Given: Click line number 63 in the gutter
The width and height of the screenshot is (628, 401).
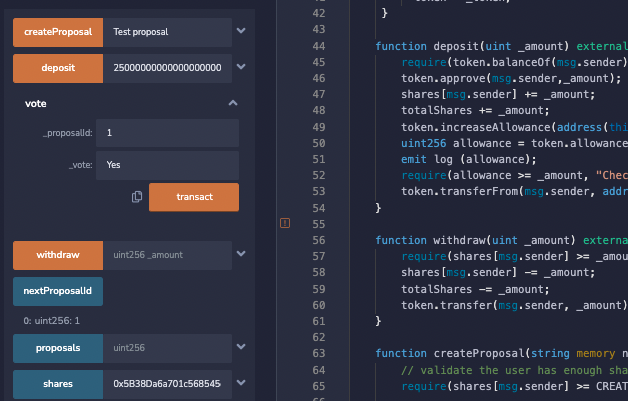Looking at the screenshot, I should tap(319, 353).
